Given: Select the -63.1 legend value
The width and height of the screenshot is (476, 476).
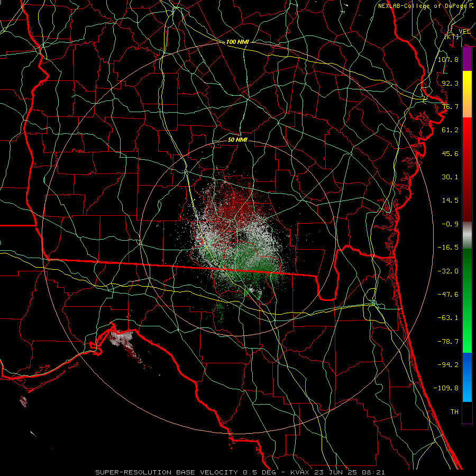Looking at the screenshot, I should [x=448, y=318].
